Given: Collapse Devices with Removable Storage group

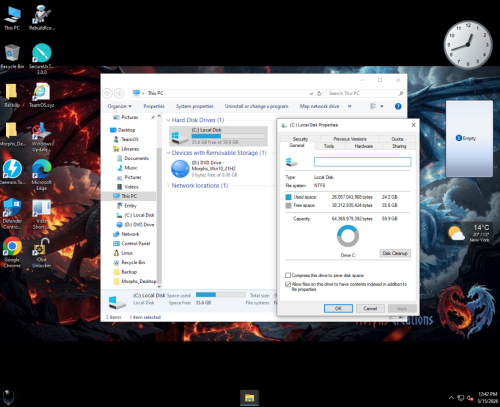Looking at the screenshot, I should (168, 153).
